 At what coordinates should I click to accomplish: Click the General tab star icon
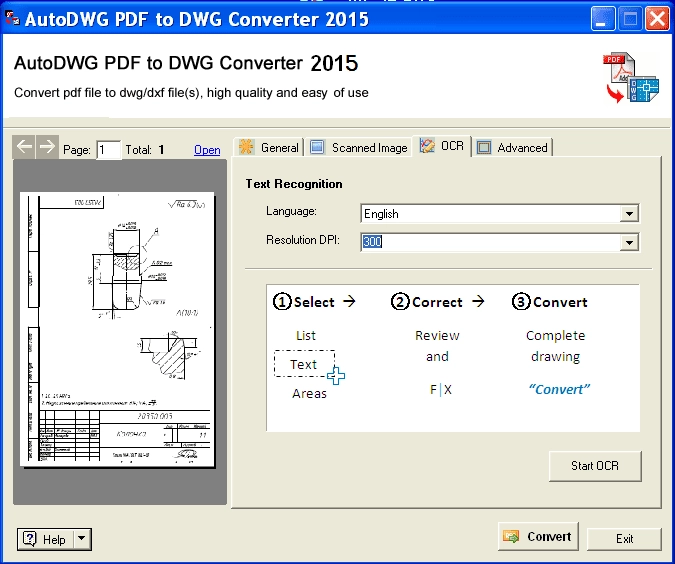[x=246, y=147]
